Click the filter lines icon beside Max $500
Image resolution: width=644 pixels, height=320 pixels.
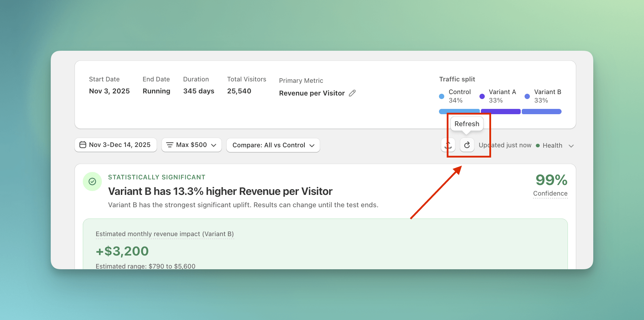[170, 145]
